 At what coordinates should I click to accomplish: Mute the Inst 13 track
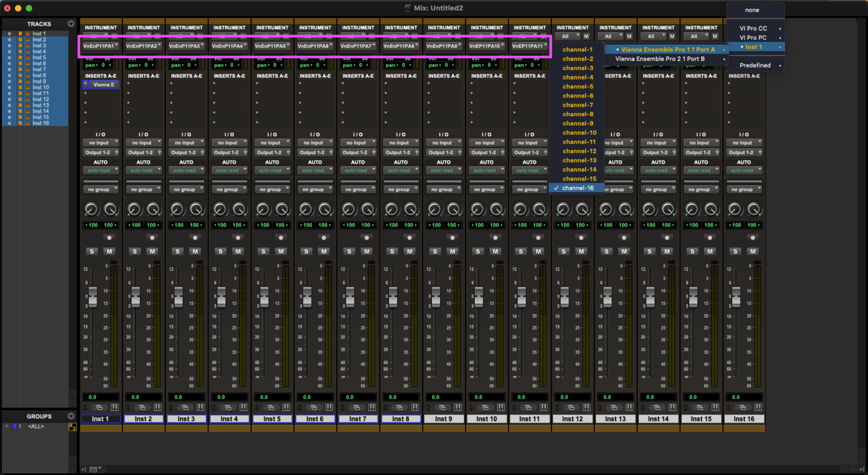[x=624, y=251]
